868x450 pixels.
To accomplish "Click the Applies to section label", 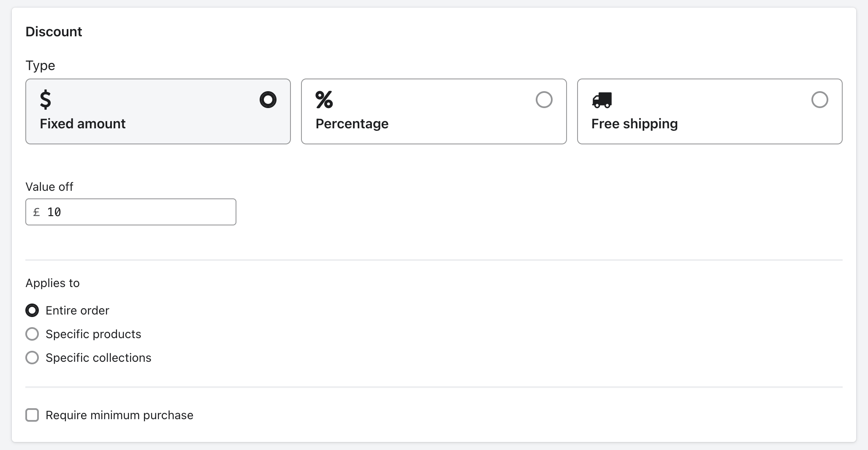I will click(52, 283).
